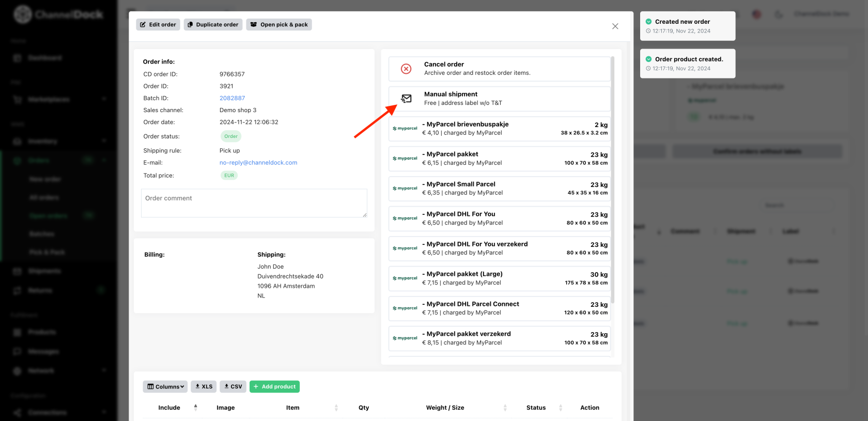Click the myparcel logo beside MyParcel pakket (Large)
The width and height of the screenshot is (868, 421).
click(405, 278)
